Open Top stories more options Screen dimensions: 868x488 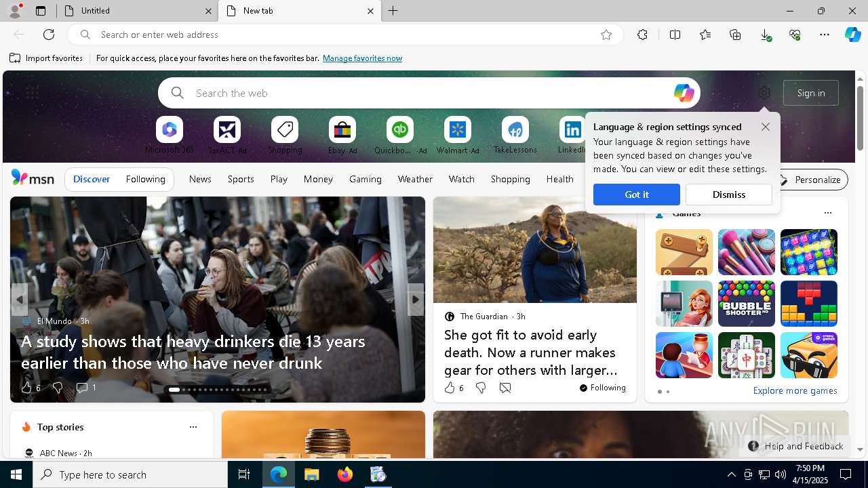[x=193, y=427]
